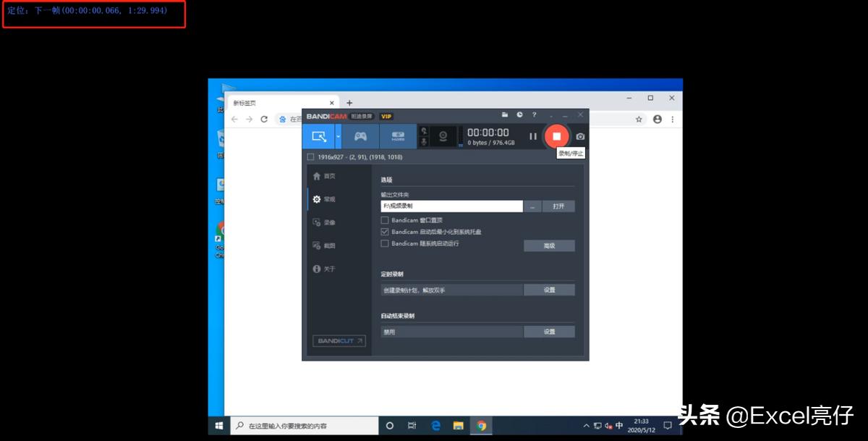Switch to game recording mode
This screenshot has width=868, height=441.
pyautogui.click(x=359, y=136)
